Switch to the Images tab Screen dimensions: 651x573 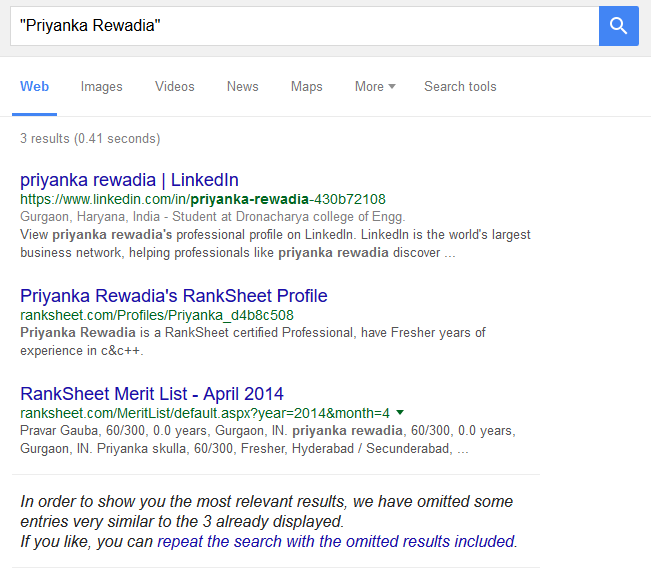tap(101, 86)
